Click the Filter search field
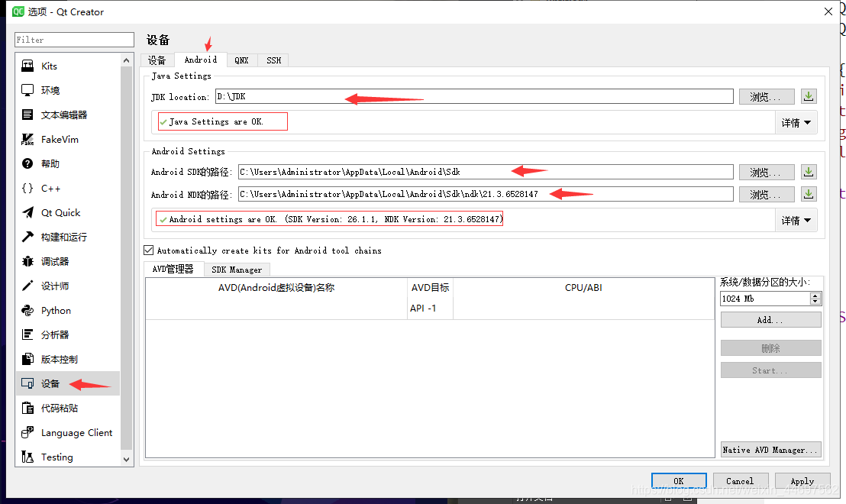Image resolution: width=846 pixels, height=504 pixels. point(75,40)
